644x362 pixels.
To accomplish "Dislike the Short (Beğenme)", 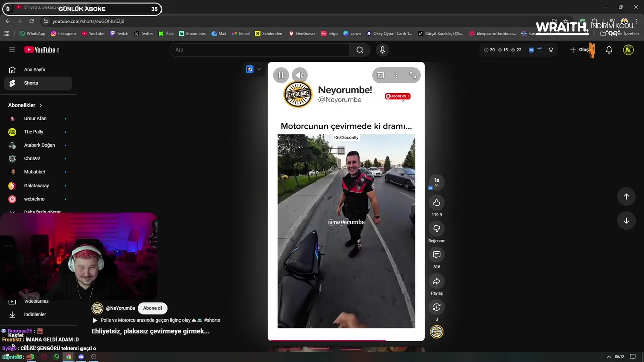I will (437, 229).
